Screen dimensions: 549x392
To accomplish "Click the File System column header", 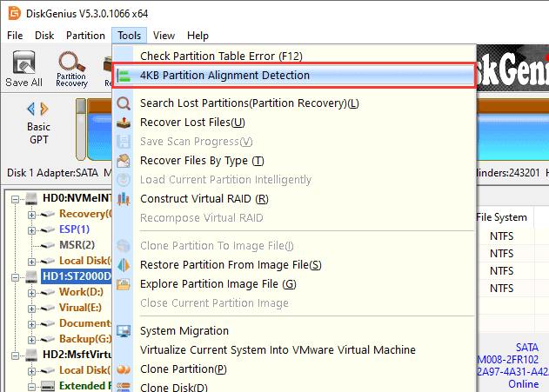I will coord(501,217).
